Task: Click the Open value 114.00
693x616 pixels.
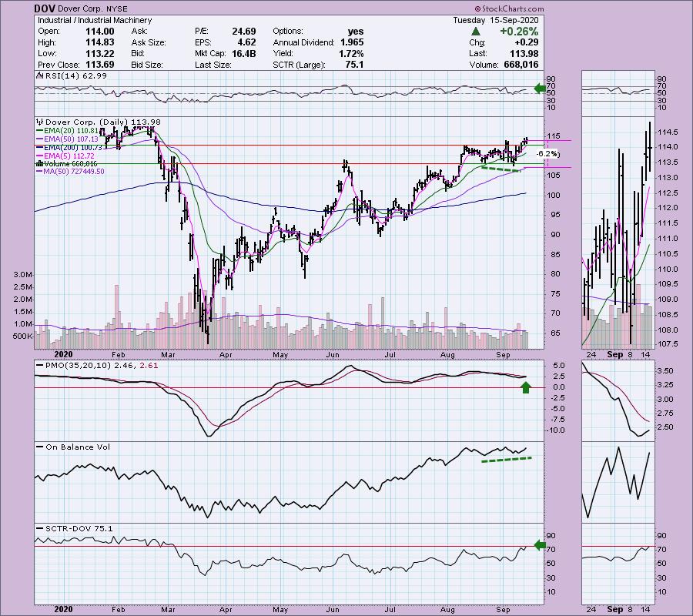Action: coord(100,32)
